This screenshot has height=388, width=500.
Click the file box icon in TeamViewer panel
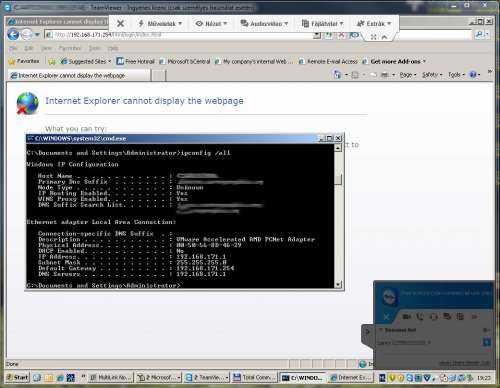[460, 317]
